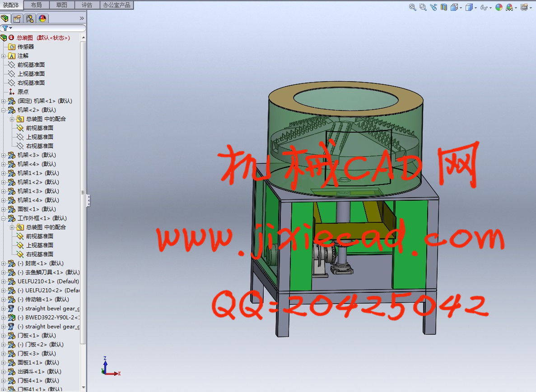Select the Zoom to Area tool
This screenshot has height=392, width=536.
423,7
